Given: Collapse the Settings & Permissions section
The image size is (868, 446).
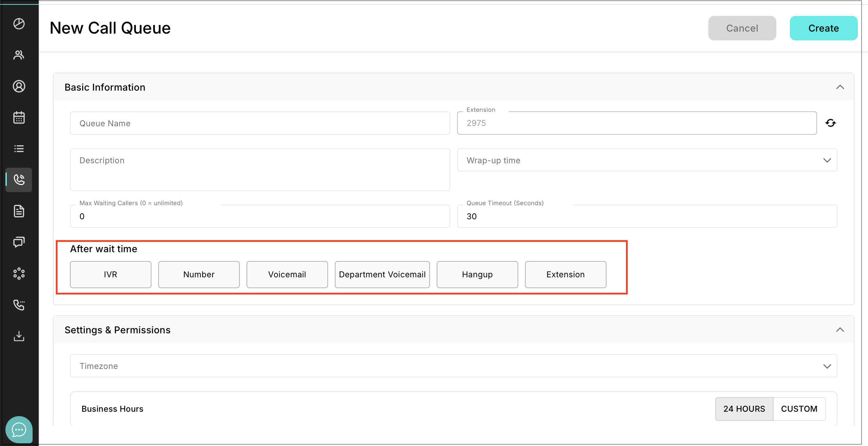Looking at the screenshot, I should [840, 330].
